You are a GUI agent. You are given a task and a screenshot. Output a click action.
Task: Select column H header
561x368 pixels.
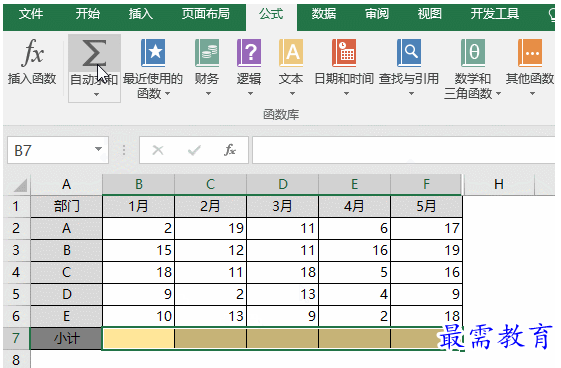[x=499, y=185]
